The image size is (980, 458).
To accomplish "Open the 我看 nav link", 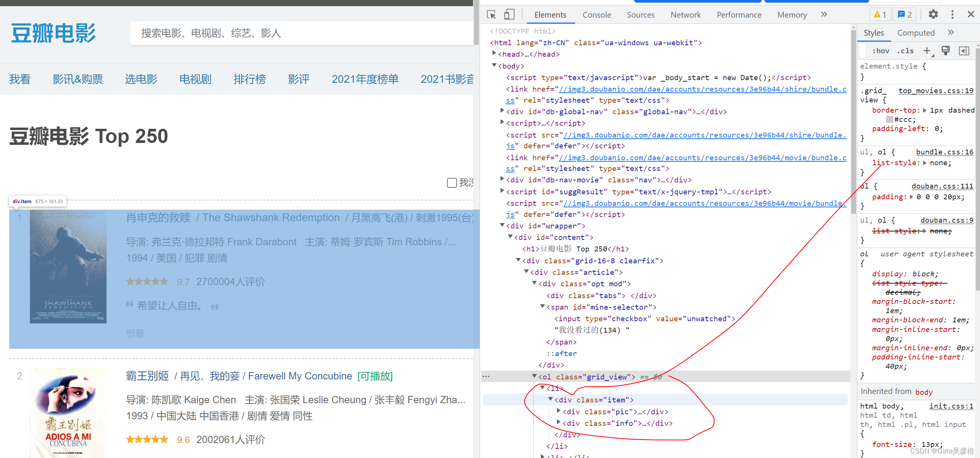I will (20, 79).
